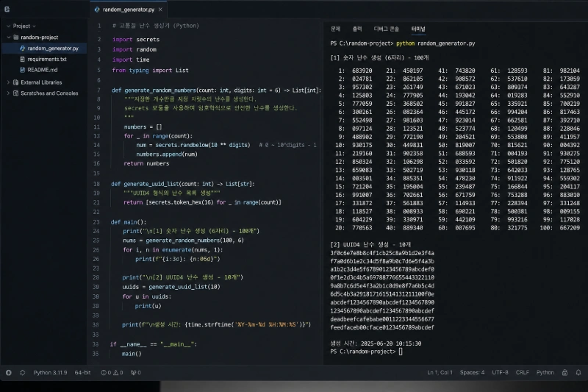Viewport: 588px width, 392px height.
Task: Click the text file icon beside requirements.txt
Action: (x=23, y=60)
